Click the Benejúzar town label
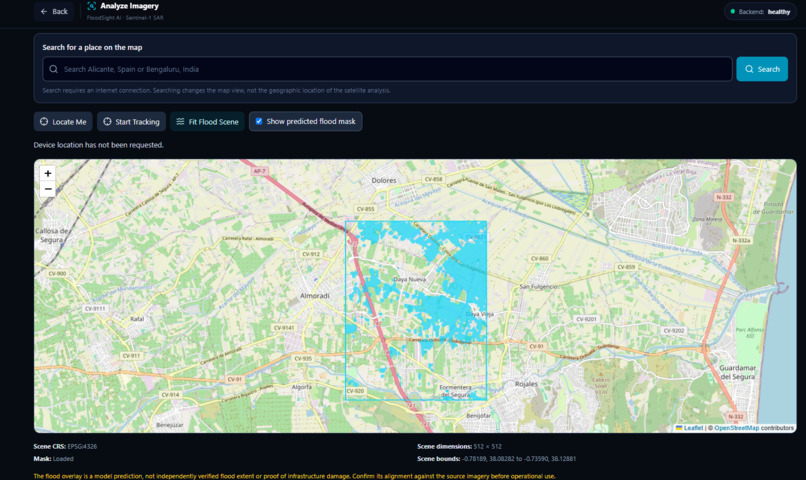The height and width of the screenshot is (480, 806). coord(170,425)
